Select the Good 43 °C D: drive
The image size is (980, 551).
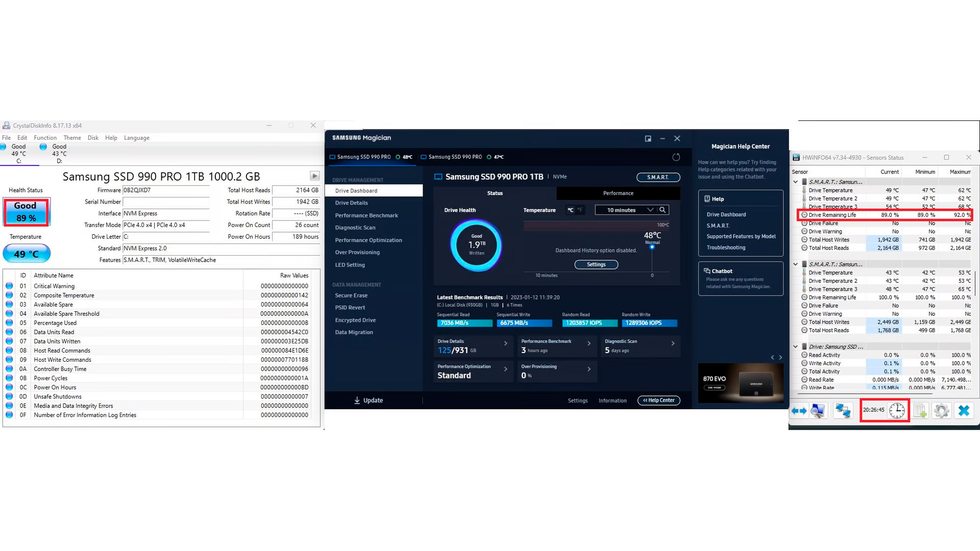coord(55,153)
